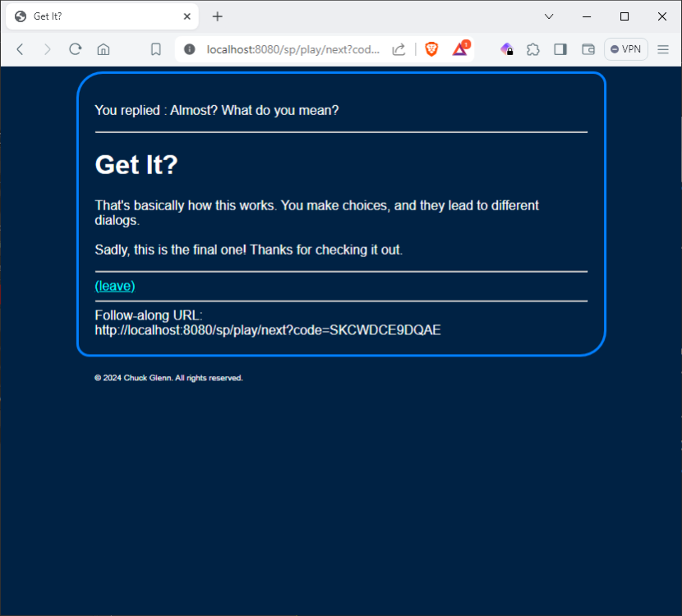This screenshot has height=616, width=682.
Task: Open Brave Rewards triangle icon
Action: coord(460,49)
